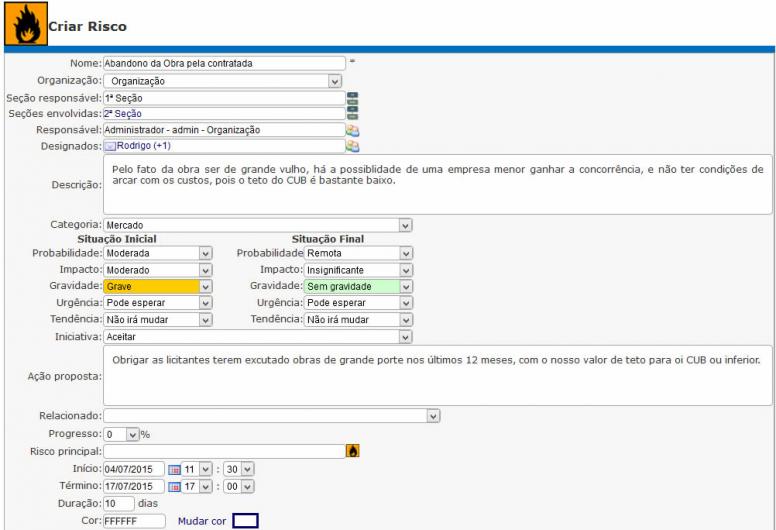Click inside the Ação proposta text area
Image resolution: width=776 pixels, height=530 pixels.
coord(438,375)
